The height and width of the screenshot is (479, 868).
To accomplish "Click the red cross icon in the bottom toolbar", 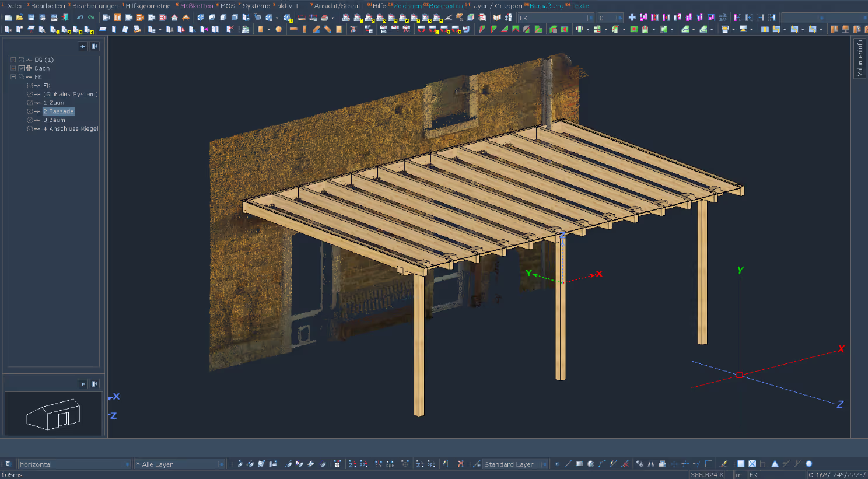I will click(461, 464).
